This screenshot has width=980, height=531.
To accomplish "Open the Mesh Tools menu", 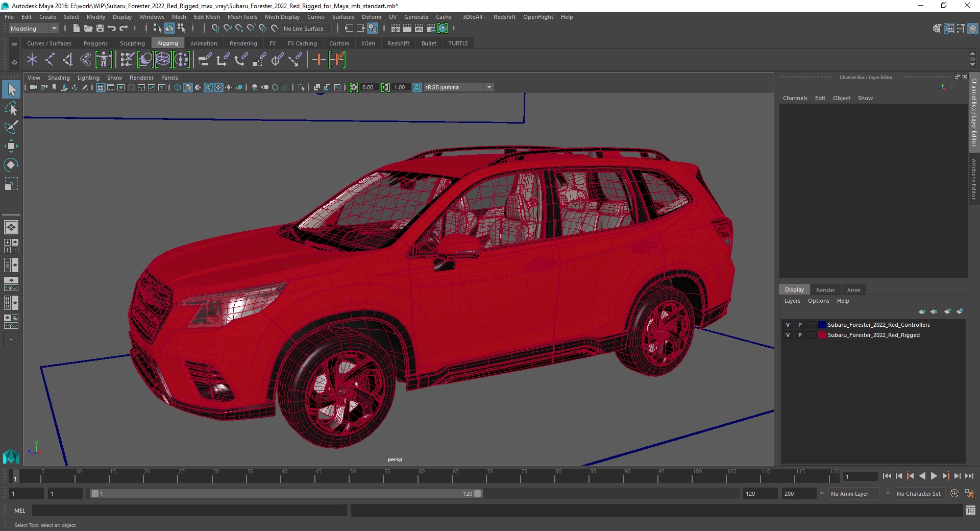I will 242,17.
